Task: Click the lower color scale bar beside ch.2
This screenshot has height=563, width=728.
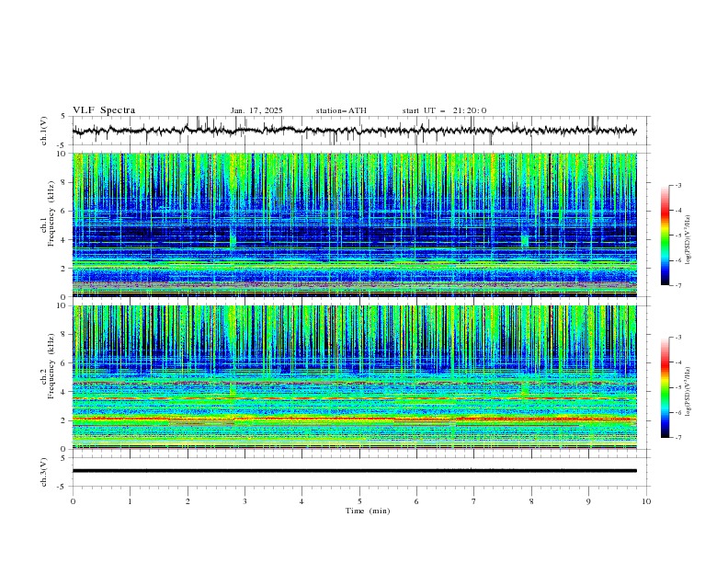Action: [x=665, y=387]
